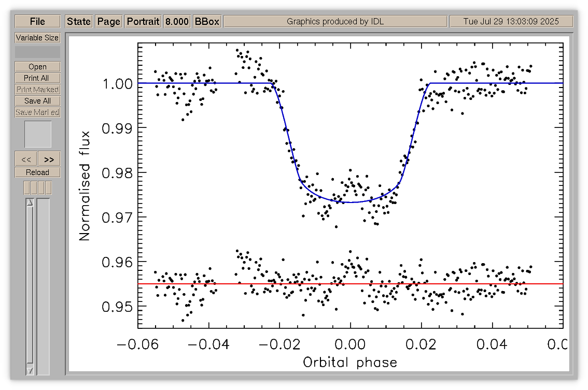Toggle Portrait orientation button
588x390 pixels.
[x=143, y=21]
